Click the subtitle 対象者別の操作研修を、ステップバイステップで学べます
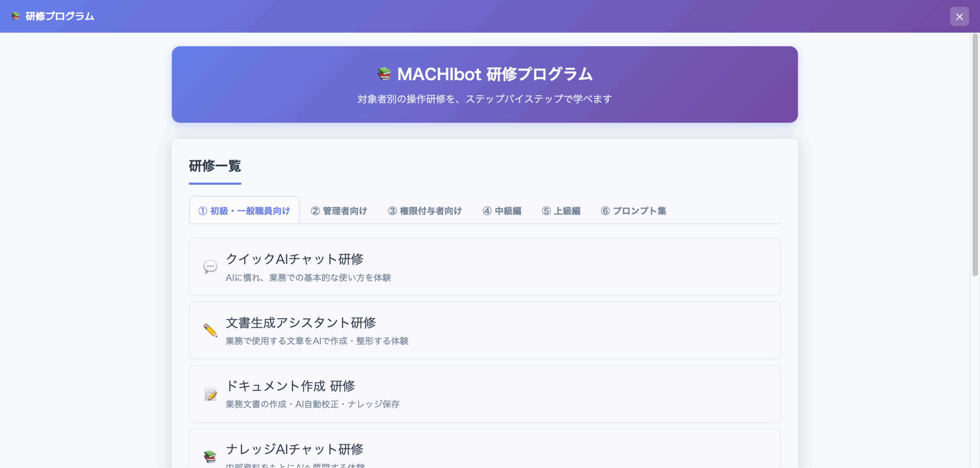 485,99
